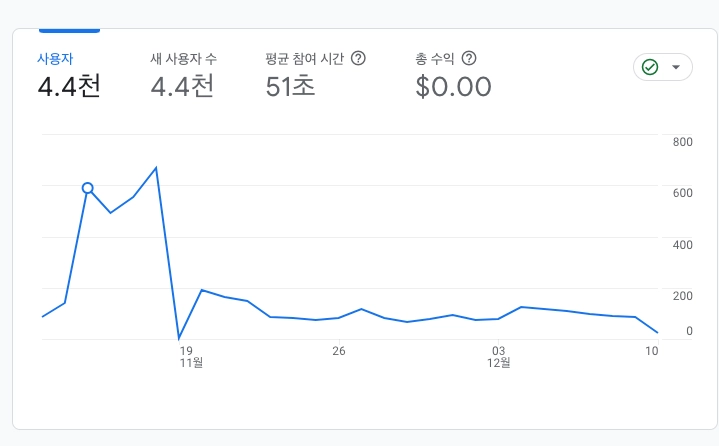Click the green checkmark data quality icon

650,67
